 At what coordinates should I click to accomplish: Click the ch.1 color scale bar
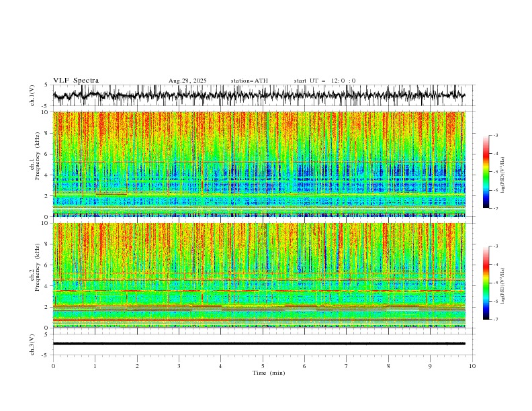(x=486, y=172)
